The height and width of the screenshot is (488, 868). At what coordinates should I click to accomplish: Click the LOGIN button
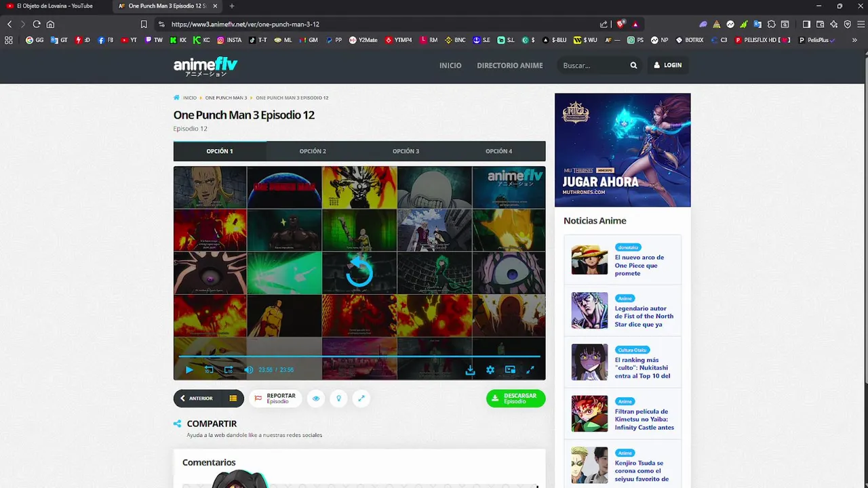pyautogui.click(x=668, y=66)
